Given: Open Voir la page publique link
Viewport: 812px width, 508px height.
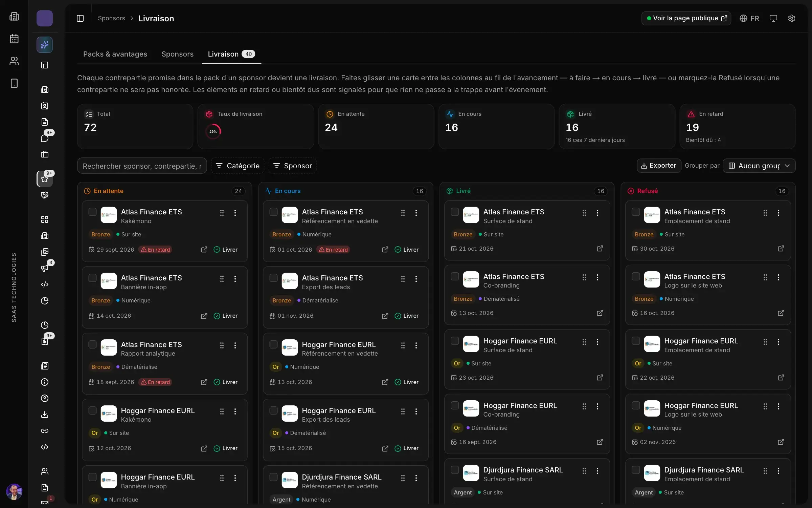Looking at the screenshot, I should tap(686, 18).
